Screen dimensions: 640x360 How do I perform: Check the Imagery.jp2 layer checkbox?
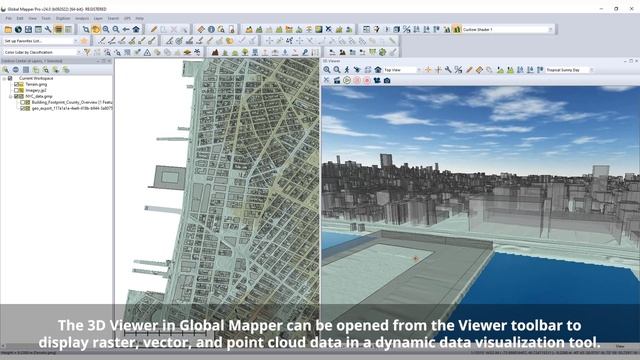pos(16,90)
